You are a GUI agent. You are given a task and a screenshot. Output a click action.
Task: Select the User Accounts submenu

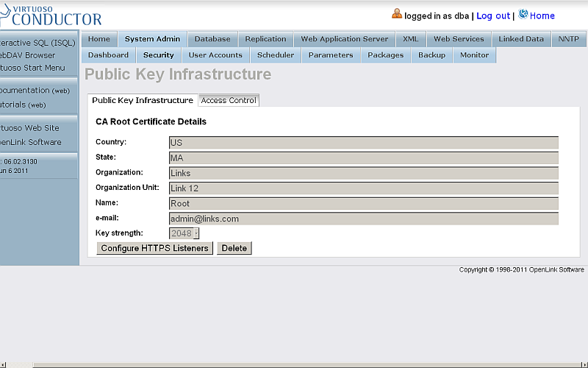(215, 55)
